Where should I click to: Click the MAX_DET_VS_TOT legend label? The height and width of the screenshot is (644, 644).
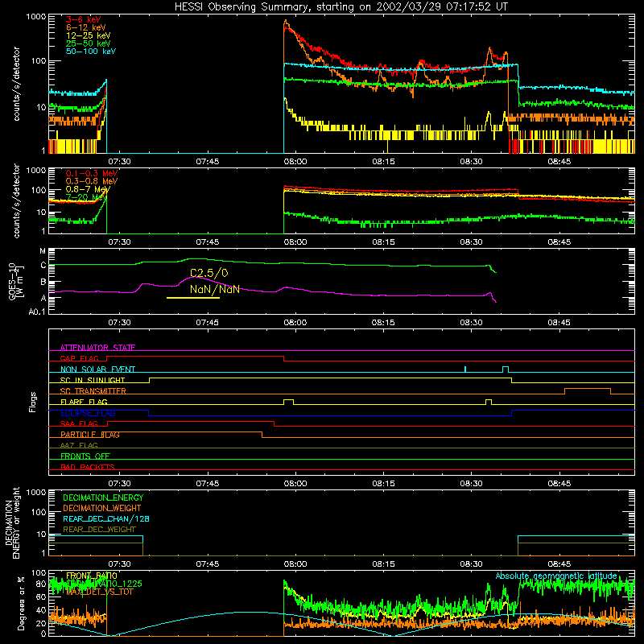[99, 592]
